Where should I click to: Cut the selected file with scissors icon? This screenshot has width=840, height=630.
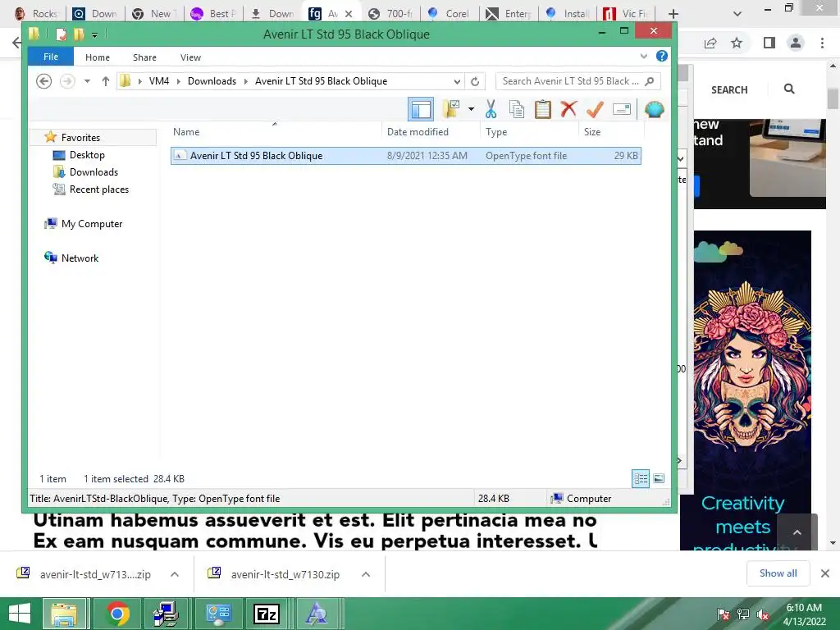pyautogui.click(x=491, y=109)
